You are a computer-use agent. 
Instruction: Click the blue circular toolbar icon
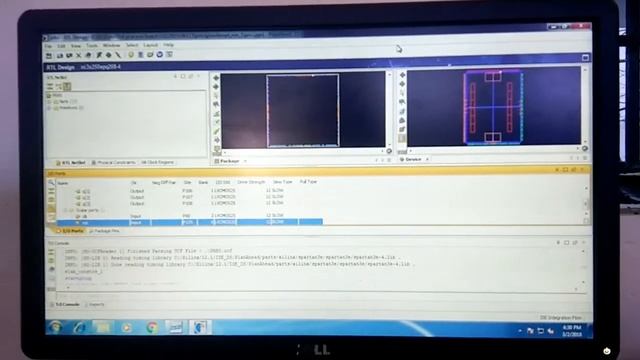click(x=160, y=54)
